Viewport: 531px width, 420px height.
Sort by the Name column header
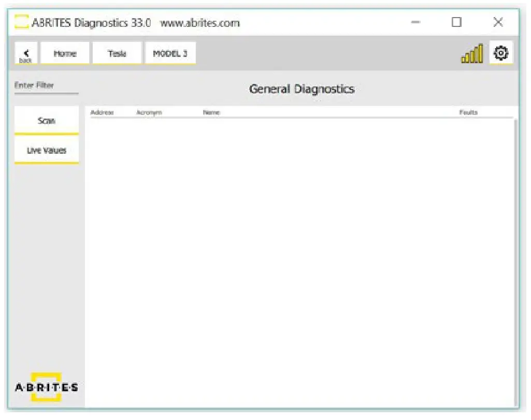(x=211, y=112)
